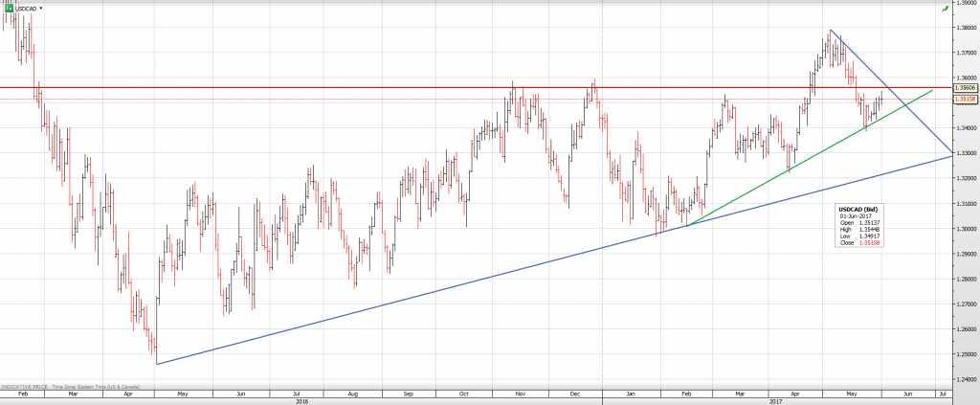Viewport: 980px width, 405px height.
Task: Click the 2017 year label on time axis
Action: tap(777, 400)
